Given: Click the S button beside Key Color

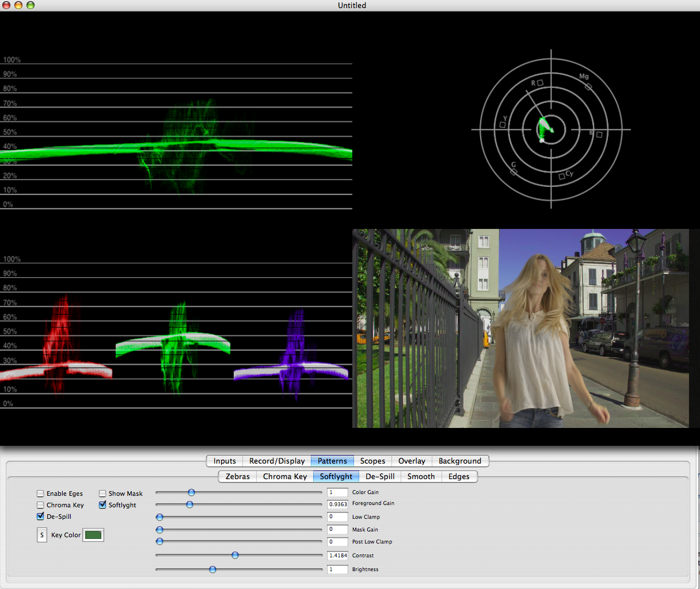Looking at the screenshot, I should click(42, 535).
